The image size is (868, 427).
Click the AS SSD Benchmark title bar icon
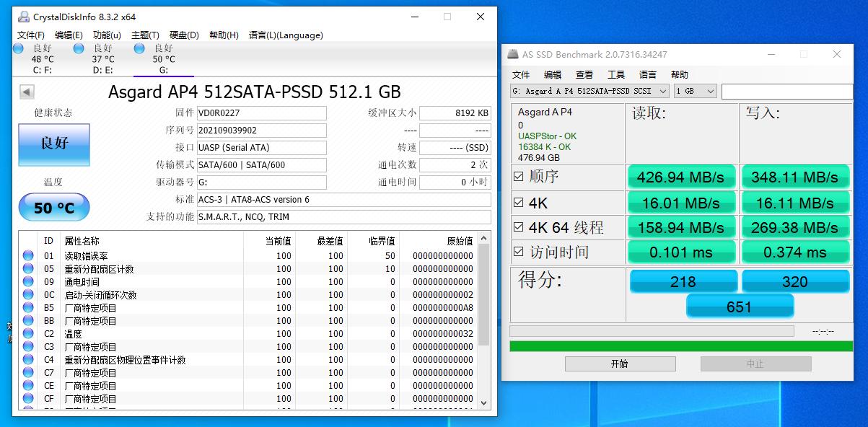[514, 54]
